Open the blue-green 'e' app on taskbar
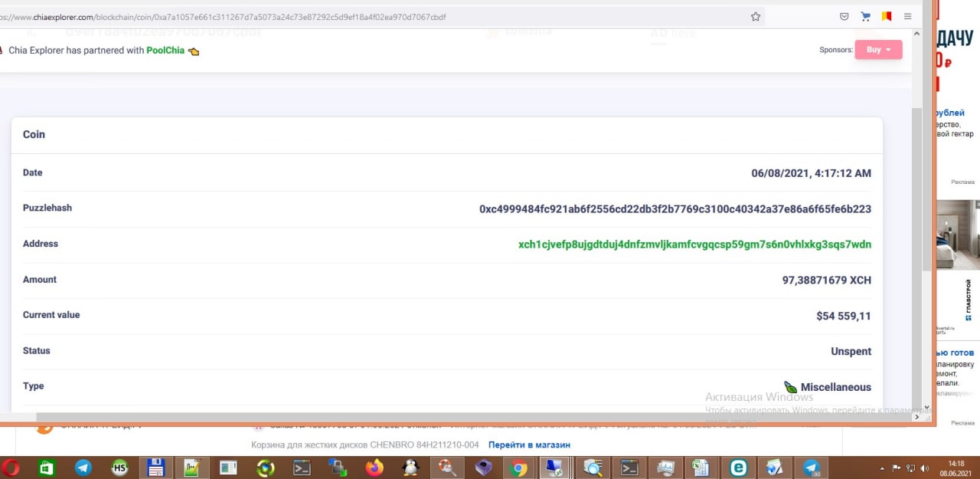The image size is (980, 479). click(x=739, y=468)
